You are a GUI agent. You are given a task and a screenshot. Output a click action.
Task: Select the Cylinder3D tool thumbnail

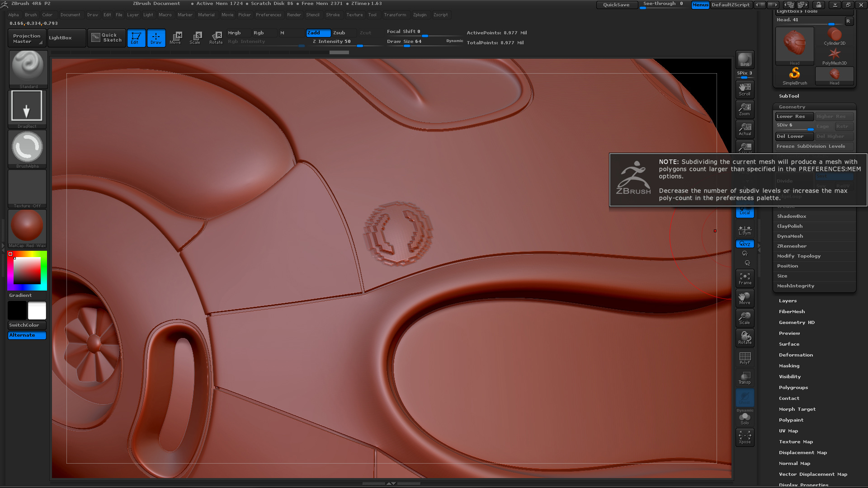click(835, 37)
